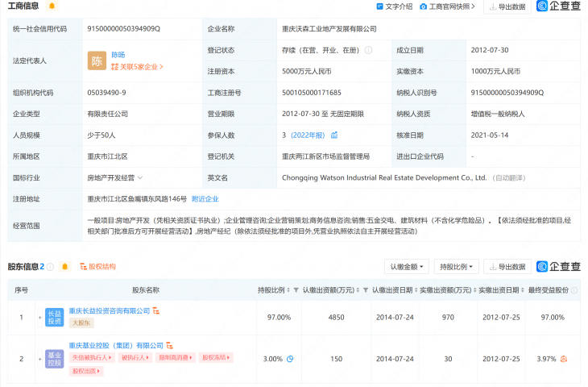Viewport: 588px width, 387px height.
Task: Click the orange icon next to 3.97%
Action: tap(563, 359)
